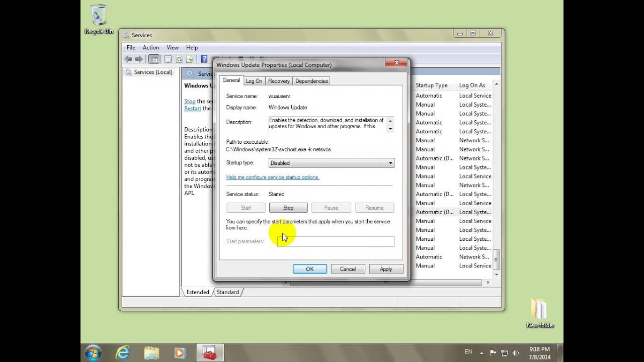Switch to the Standard view tab

[228, 292]
